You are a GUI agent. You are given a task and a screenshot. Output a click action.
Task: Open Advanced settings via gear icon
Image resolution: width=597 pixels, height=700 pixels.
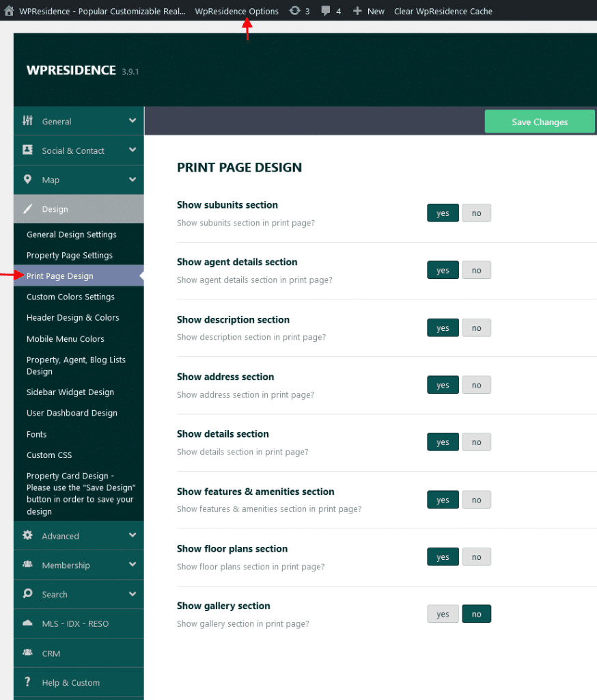coord(27,536)
